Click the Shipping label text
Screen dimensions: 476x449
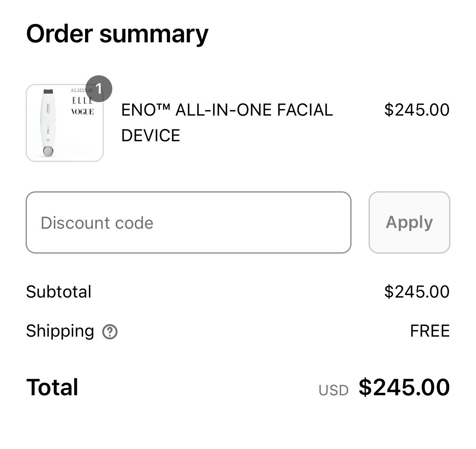click(60, 331)
